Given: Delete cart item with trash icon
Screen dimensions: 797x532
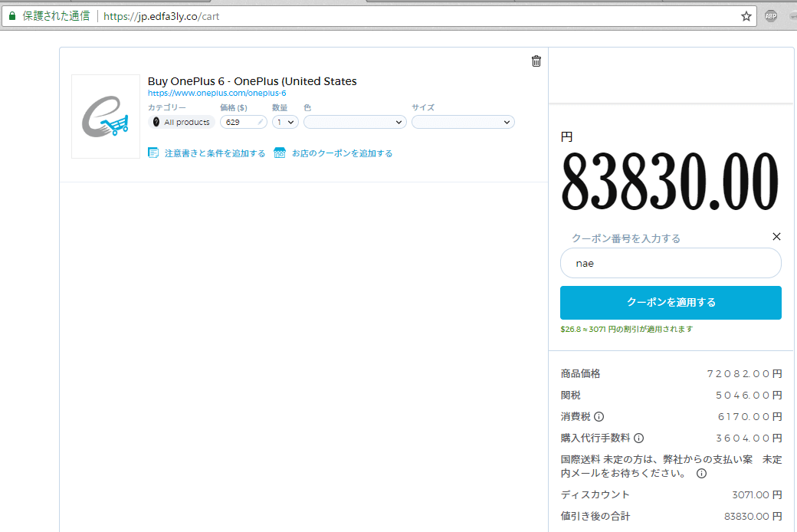Looking at the screenshot, I should (x=536, y=61).
